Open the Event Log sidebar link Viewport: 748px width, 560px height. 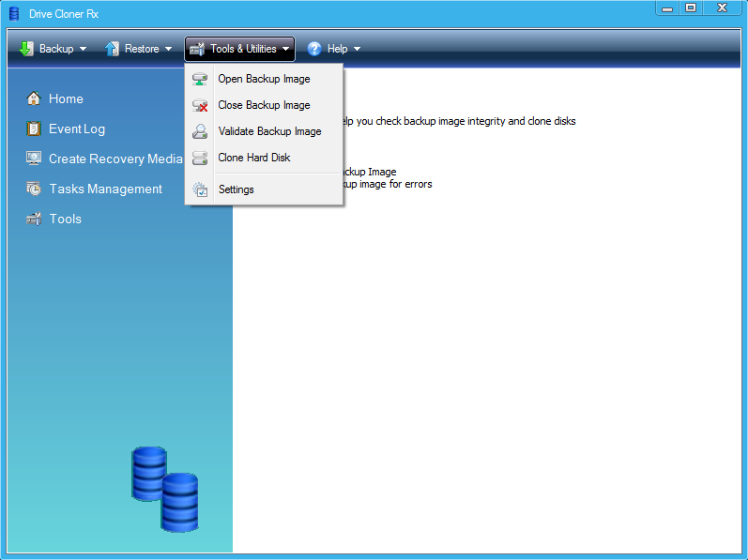(x=77, y=129)
